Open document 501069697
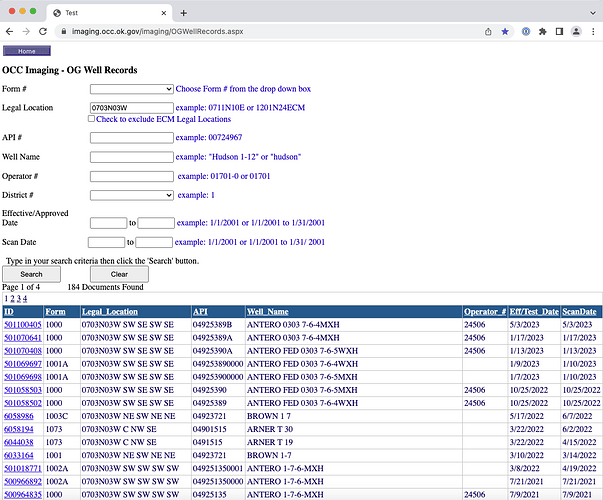This screenshot has width=603, height=500. coord(23,364)
